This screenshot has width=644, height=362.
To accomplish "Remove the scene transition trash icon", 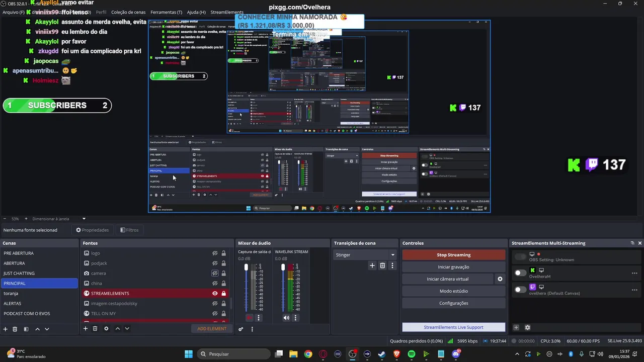I will (382, 265).
